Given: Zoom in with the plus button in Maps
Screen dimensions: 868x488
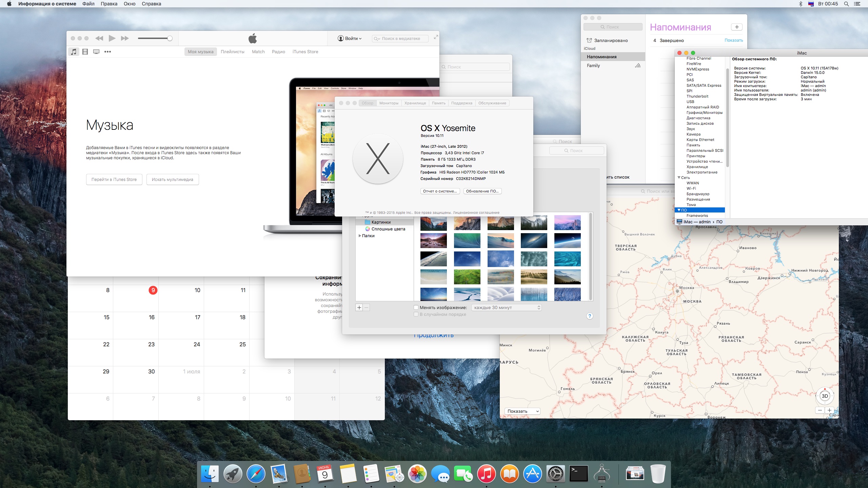Looking at the screenshot, I should tap(829, 410).
